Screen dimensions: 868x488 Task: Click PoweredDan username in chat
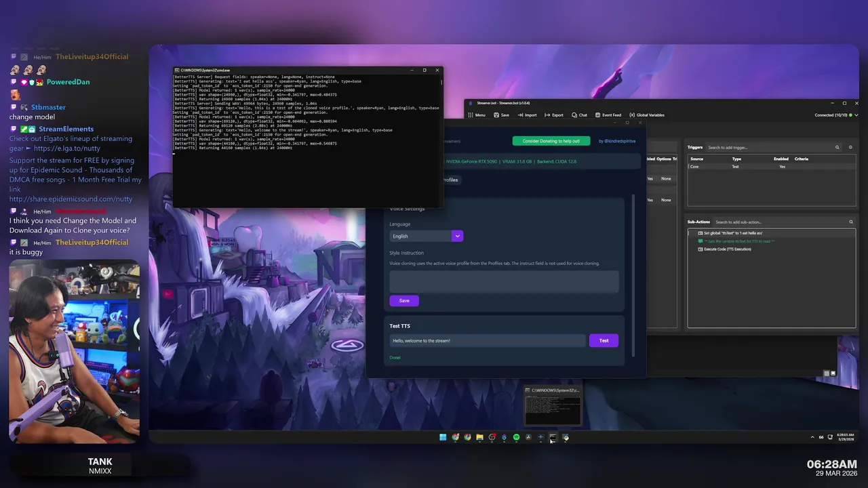click(x=68, y=82)
